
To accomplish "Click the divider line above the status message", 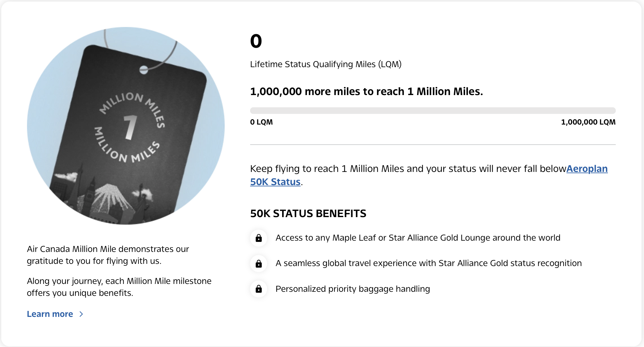I will click(x=432, y=144).
